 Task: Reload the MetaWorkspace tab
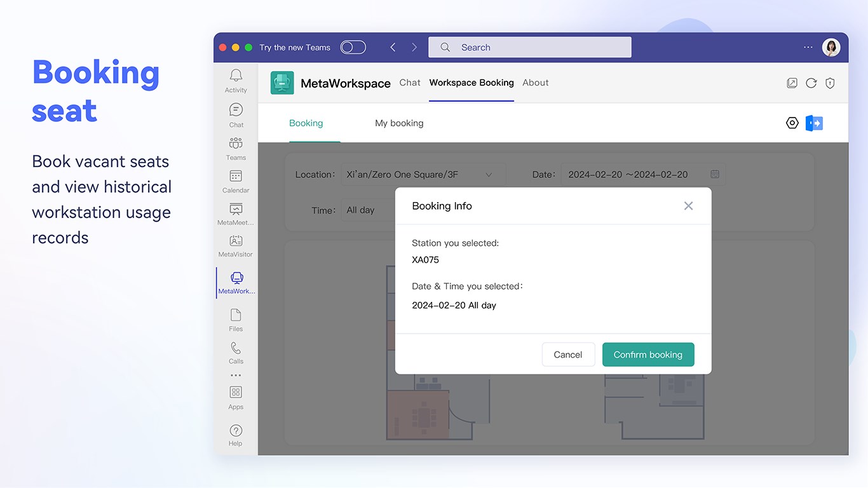tap(811, 83)
